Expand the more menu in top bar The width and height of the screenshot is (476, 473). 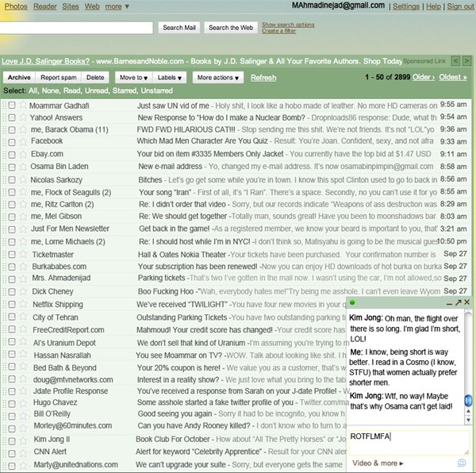coord(117,6)
